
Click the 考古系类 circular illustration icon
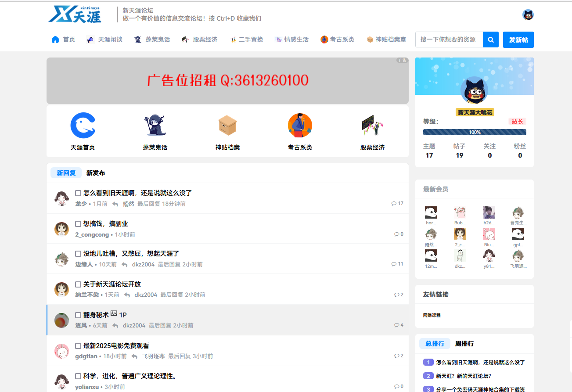click(300, 125)
